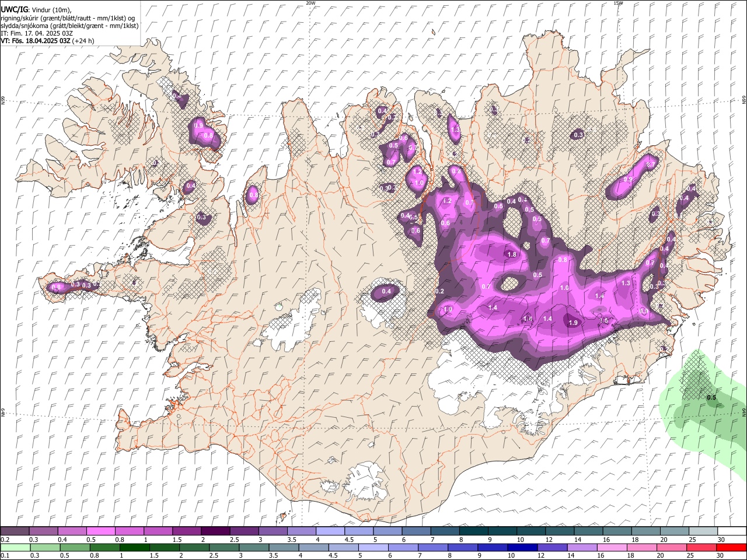Click the 'slydda/snjókoma' legend description line
Image resolution: width=747 pixels, height=560 pixels.
coord(69,26)
